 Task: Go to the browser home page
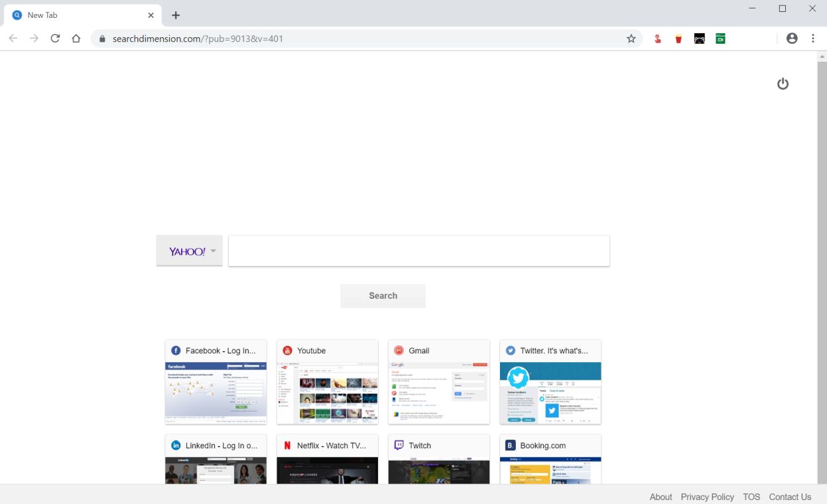coord(76,38)
